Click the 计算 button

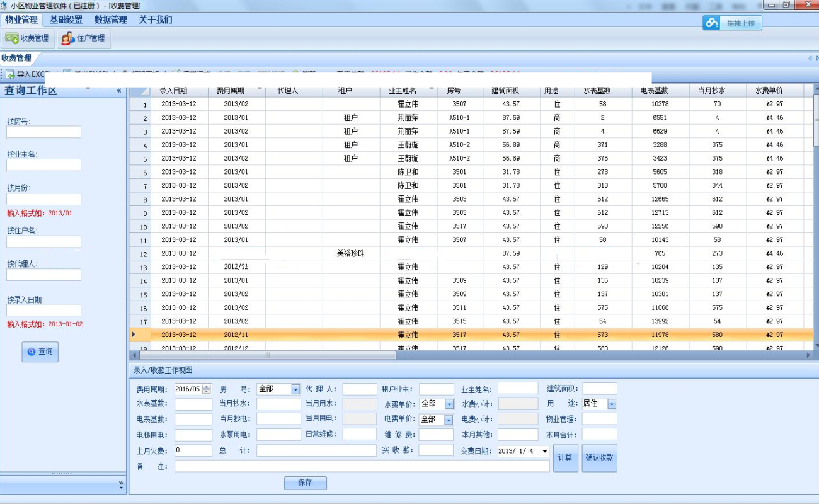click(565, 457)
